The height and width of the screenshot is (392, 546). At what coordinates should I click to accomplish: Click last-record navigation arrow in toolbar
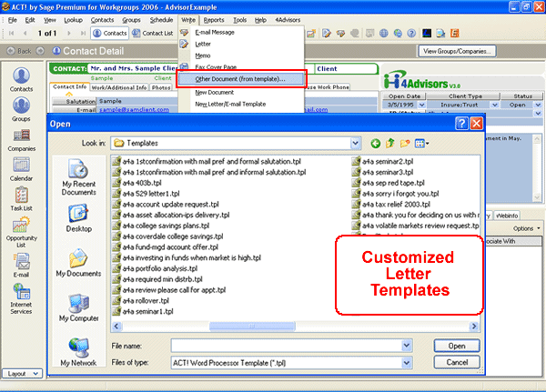point(83,33)
